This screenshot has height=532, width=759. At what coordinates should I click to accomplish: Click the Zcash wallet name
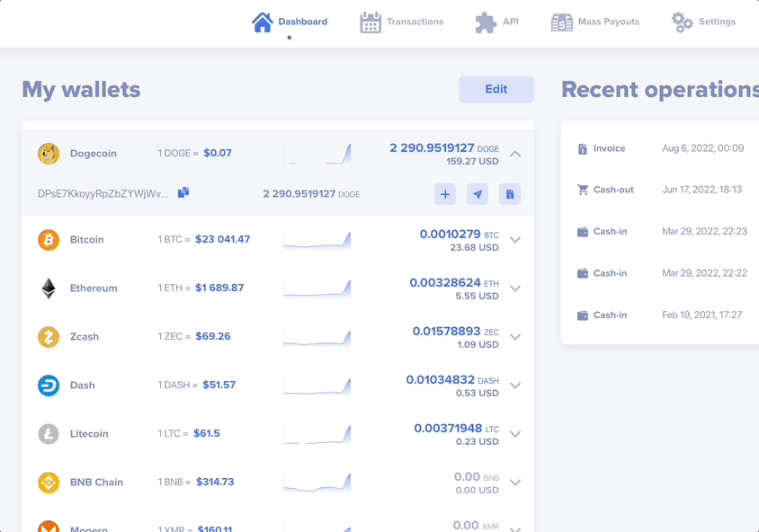[85, 337]
